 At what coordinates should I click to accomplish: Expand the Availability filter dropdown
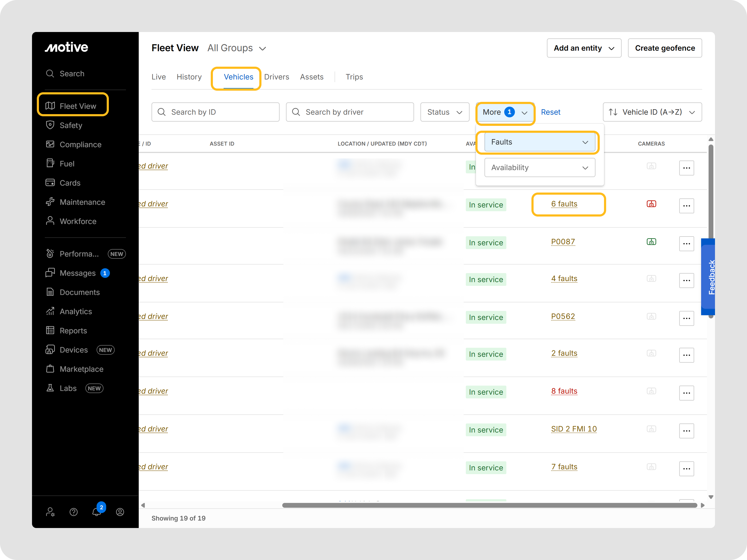coord(540,168)
